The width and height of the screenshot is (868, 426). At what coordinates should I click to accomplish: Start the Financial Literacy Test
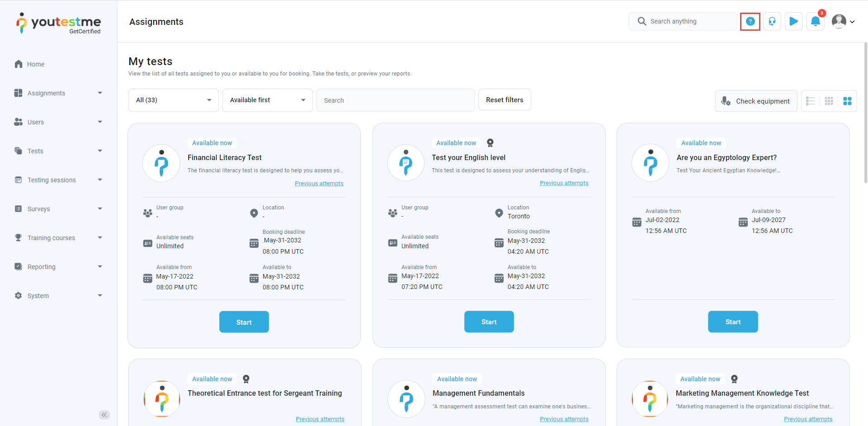[x=244, y=322]
